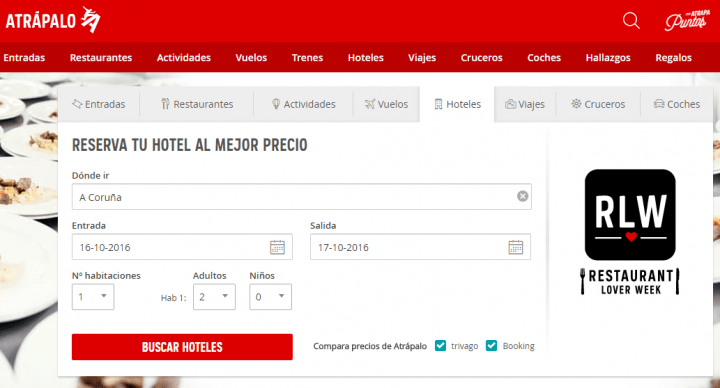Switch to the Vuelos search tab
The height and width of the screenshot is (388, 720).
pos(386,104)
